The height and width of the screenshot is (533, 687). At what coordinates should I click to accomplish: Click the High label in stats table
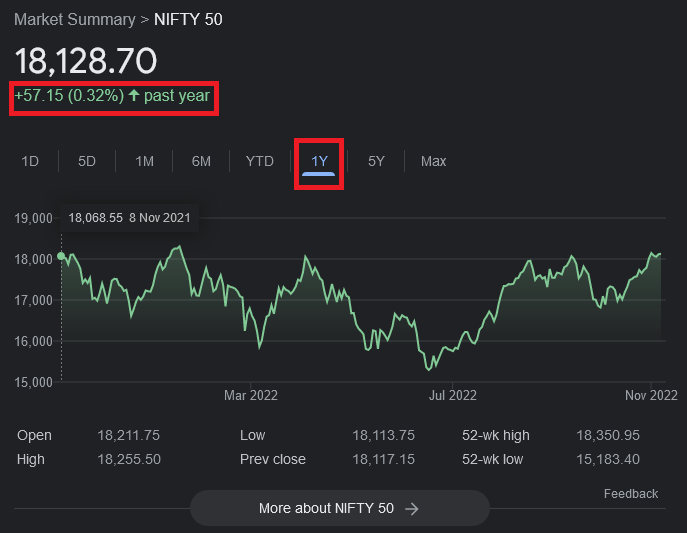click(31, 459)
